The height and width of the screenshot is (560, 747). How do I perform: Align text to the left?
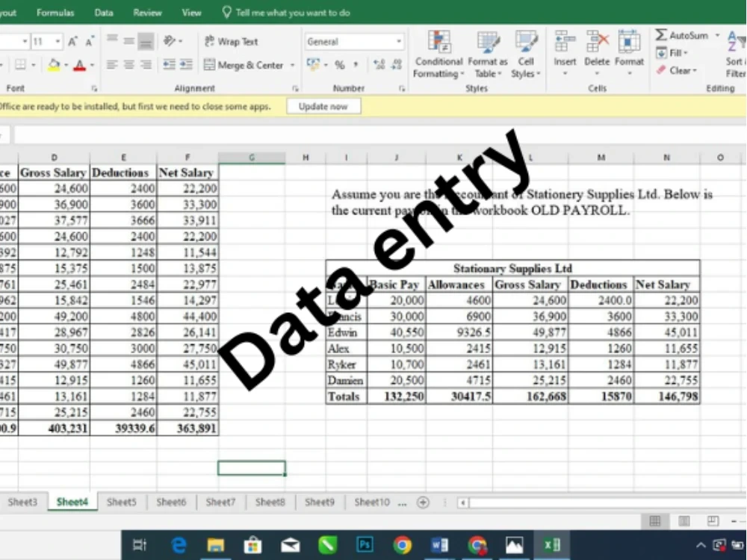[x=112, y=64]
